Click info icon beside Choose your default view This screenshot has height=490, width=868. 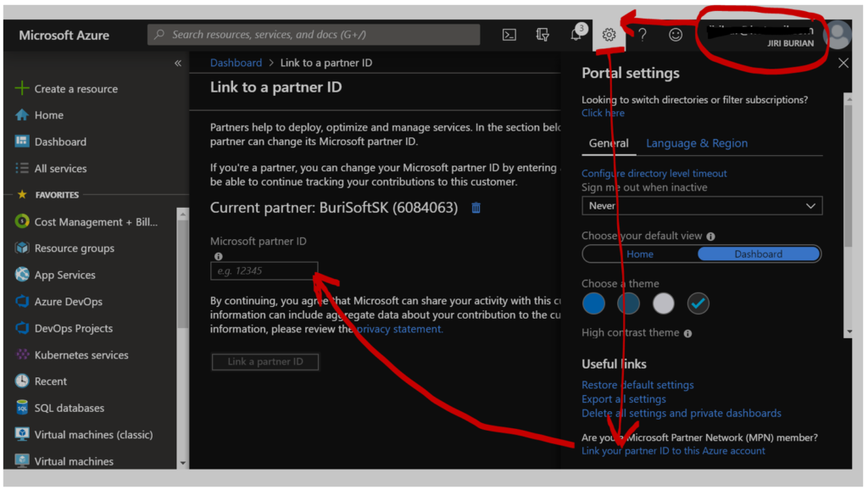[711, 237]
